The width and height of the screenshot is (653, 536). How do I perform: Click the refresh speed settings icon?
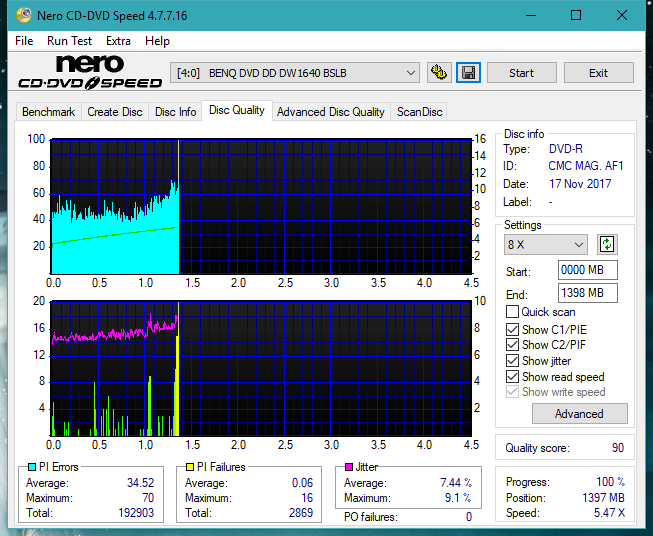[x=607, y=244]
